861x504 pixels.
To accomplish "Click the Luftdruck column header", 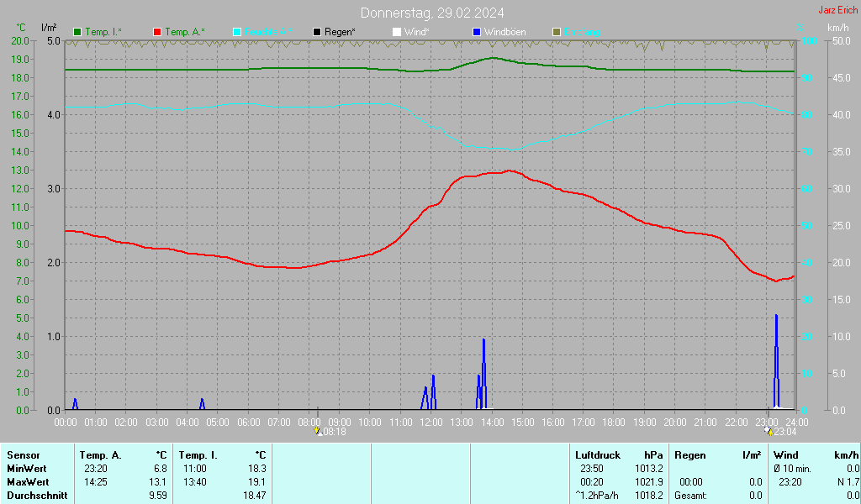I will pyautogui.click(x=598, y=455).
